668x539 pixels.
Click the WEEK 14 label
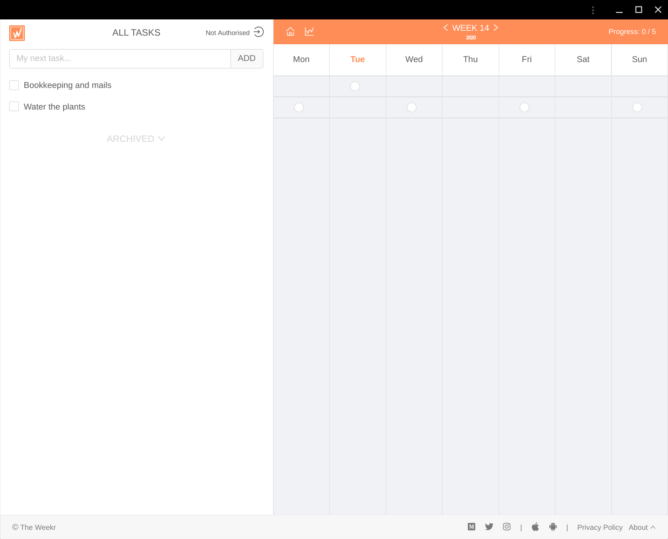470,28
